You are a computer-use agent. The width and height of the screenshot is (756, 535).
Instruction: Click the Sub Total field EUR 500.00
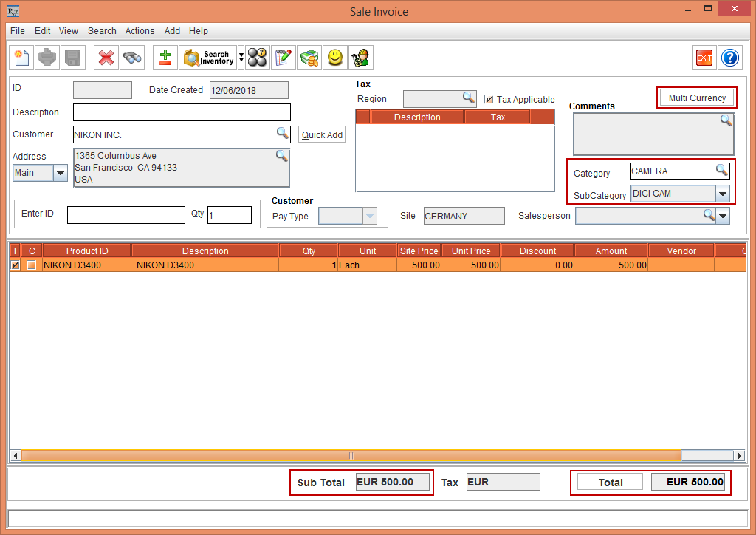(393, 482)
